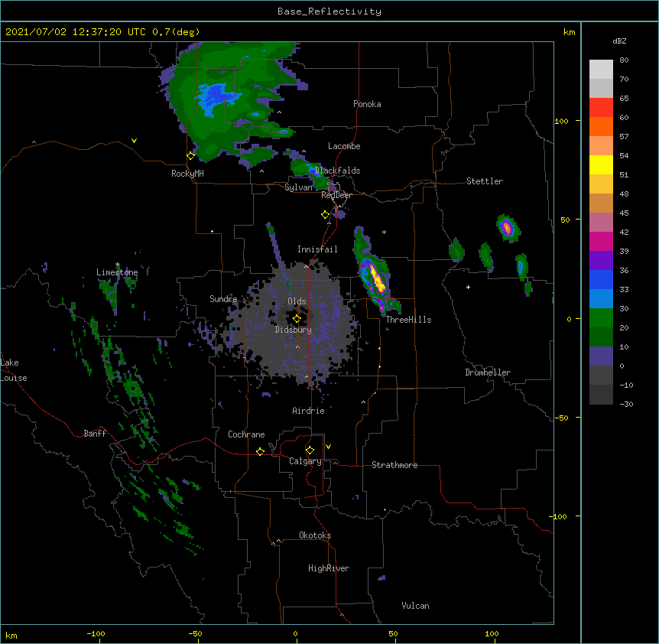659x644 pixels.
Task: Click the white asterisk marker above Limestone
Action: 117,265
